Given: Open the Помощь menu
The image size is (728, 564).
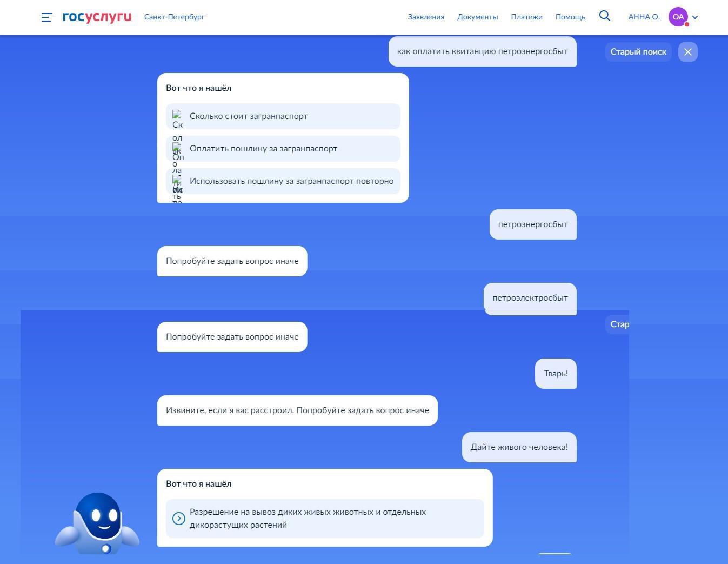Looking at the screenshot, I should pyautogui.click(x=570, y=17).
